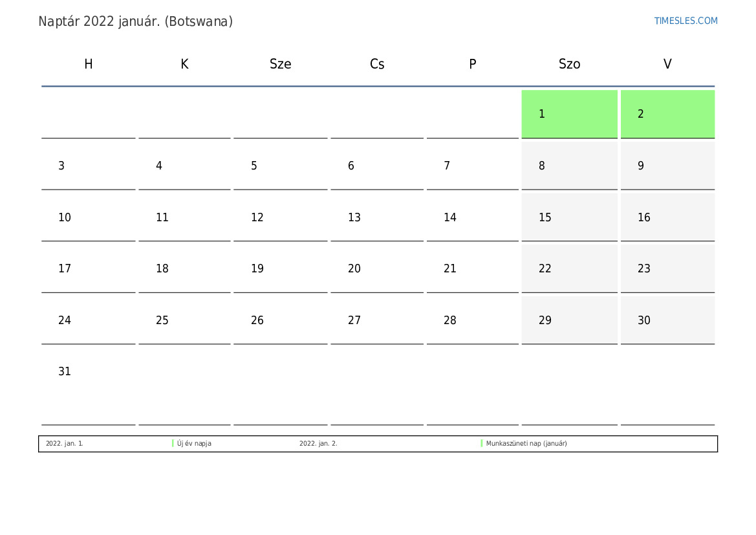Select the Sze (Wednesday) column header
The image size is (756, 535).
280,64
